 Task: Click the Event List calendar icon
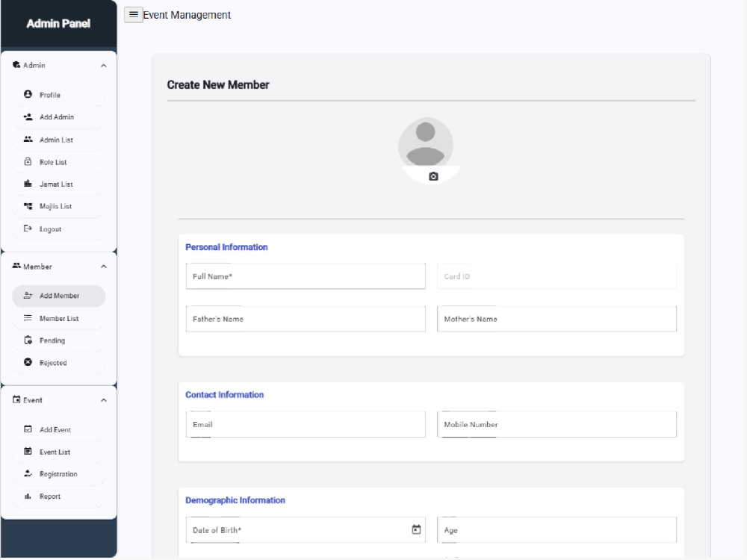pos(28,452)
